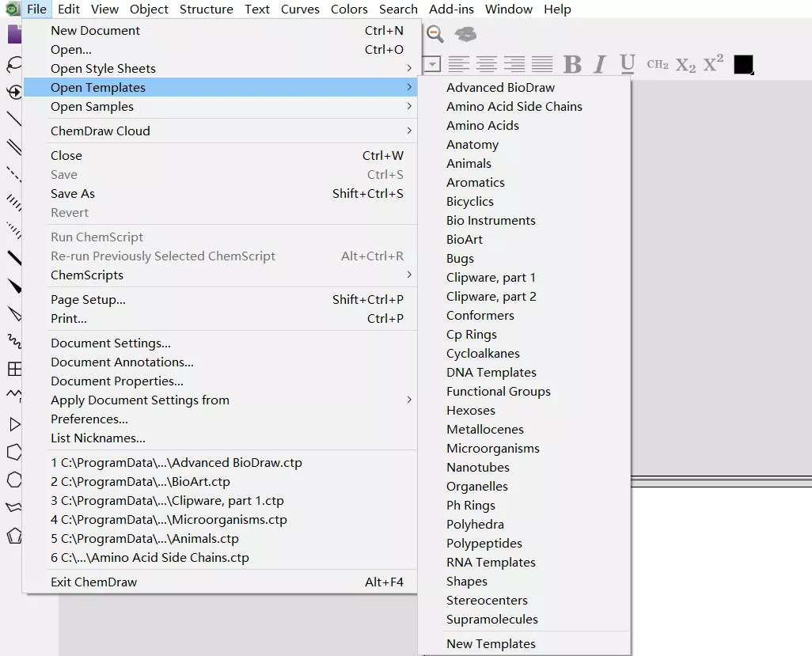
Task: Open Supramolecules template
Action: [x=525, y=619]
